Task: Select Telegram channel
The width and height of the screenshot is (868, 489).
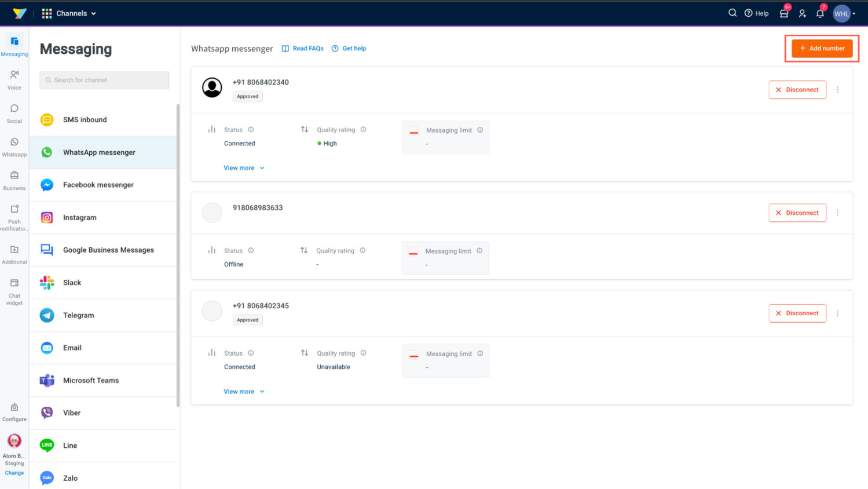Action: point(103,315)
